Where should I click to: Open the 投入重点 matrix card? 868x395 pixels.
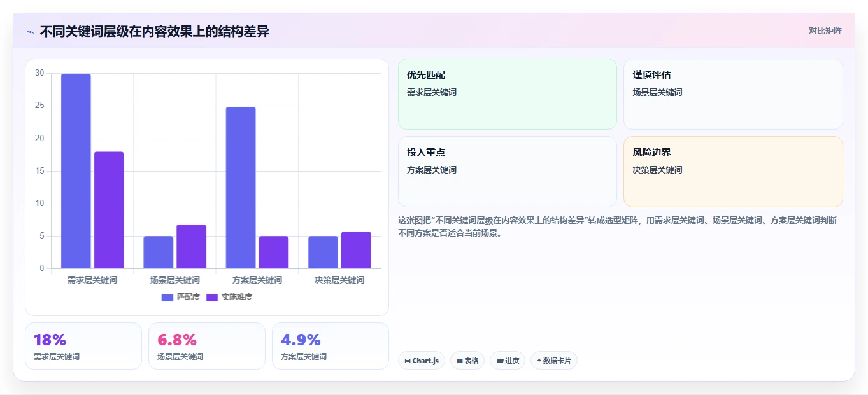pyautogui.click(x=508, y=172)
